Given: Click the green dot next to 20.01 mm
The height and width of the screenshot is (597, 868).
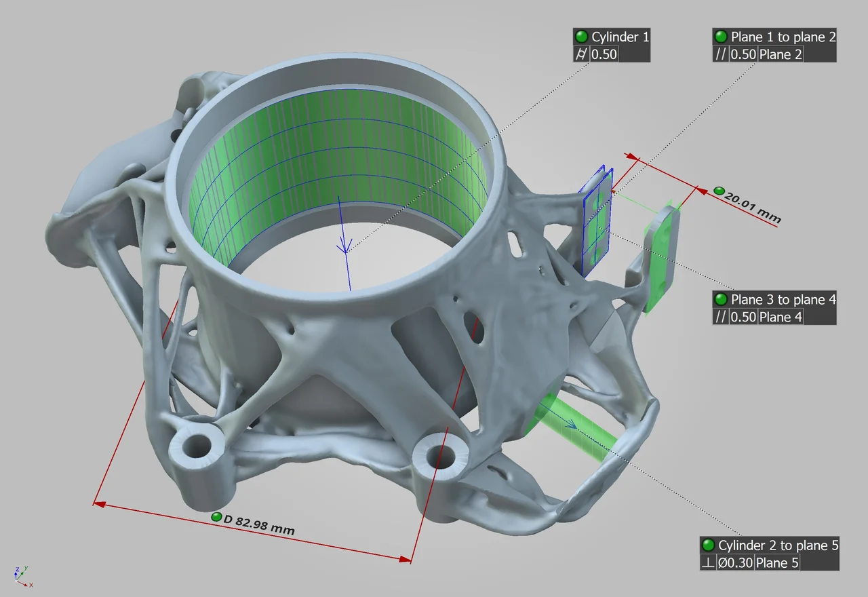Looking at the screenshot, I should pos(719,191).
